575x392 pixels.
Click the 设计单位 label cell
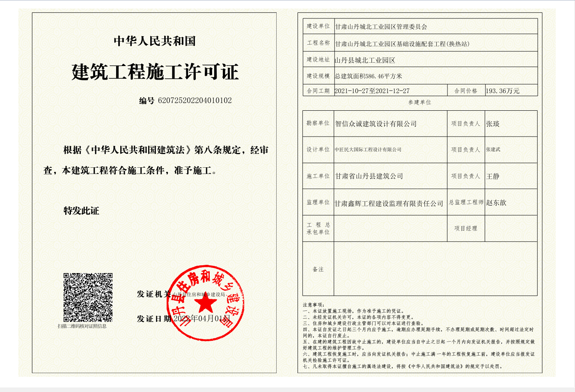[318, 150]
